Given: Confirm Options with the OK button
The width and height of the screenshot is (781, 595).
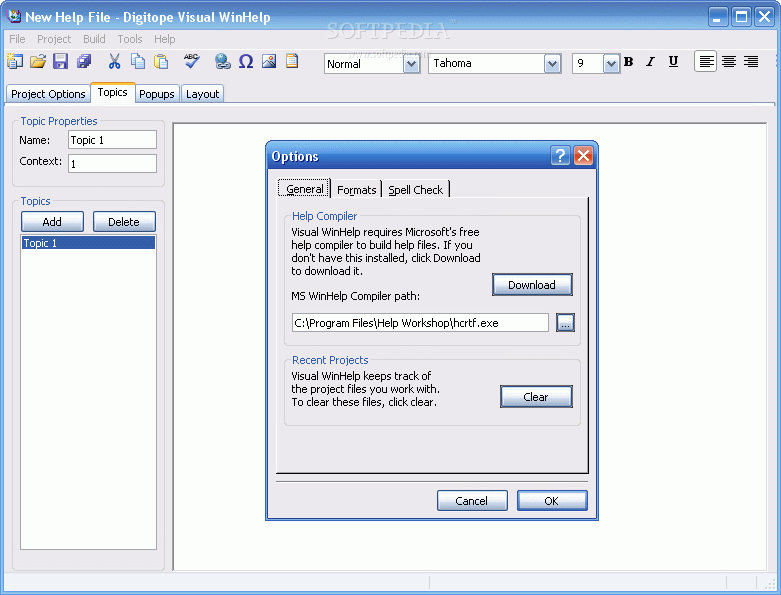Looking at the screenshot, I should click(552, 501).
